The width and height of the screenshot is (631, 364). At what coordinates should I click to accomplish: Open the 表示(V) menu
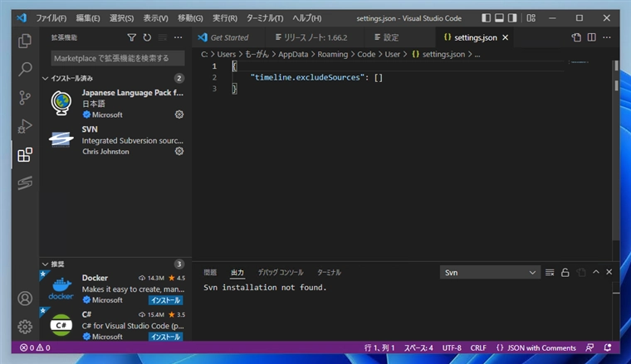click(x=156, y=18)
